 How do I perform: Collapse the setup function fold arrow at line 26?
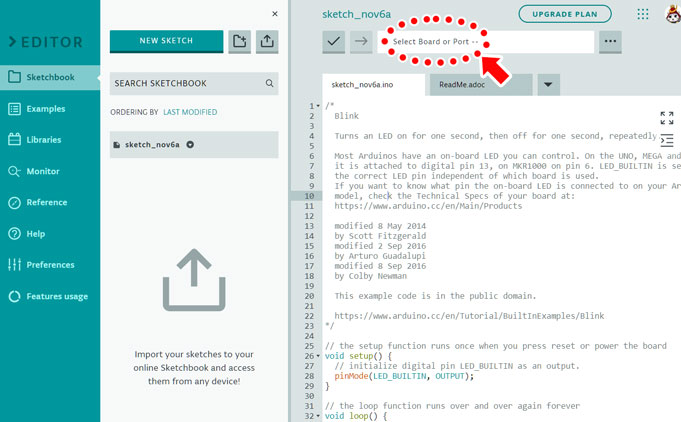point(318,356)
